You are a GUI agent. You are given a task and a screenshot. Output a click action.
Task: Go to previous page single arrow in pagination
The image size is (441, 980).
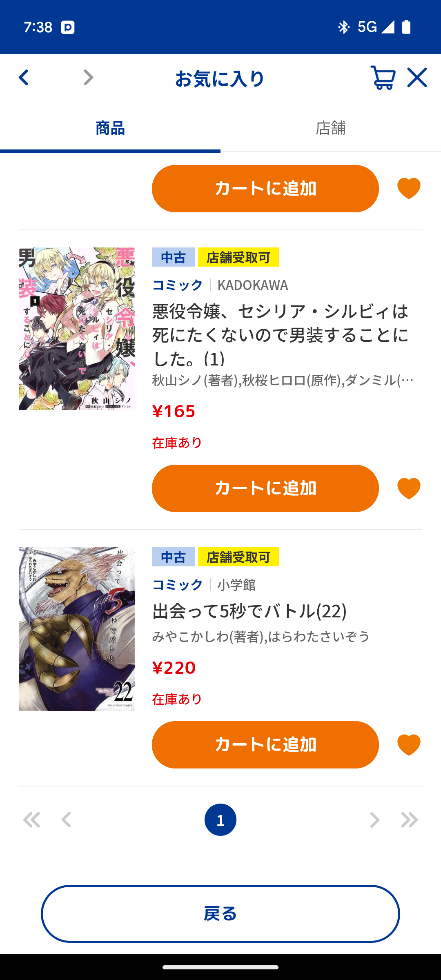[x=67, y=820]
